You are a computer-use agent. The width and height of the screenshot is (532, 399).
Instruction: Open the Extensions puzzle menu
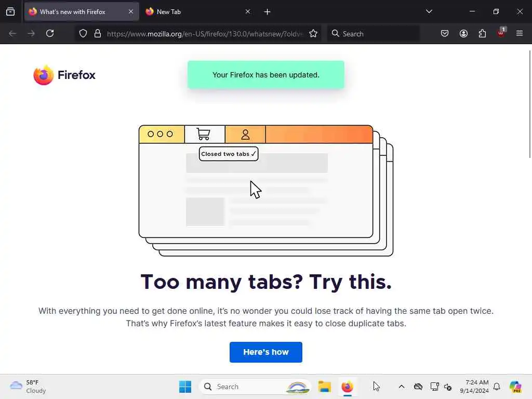coord(482,33)
